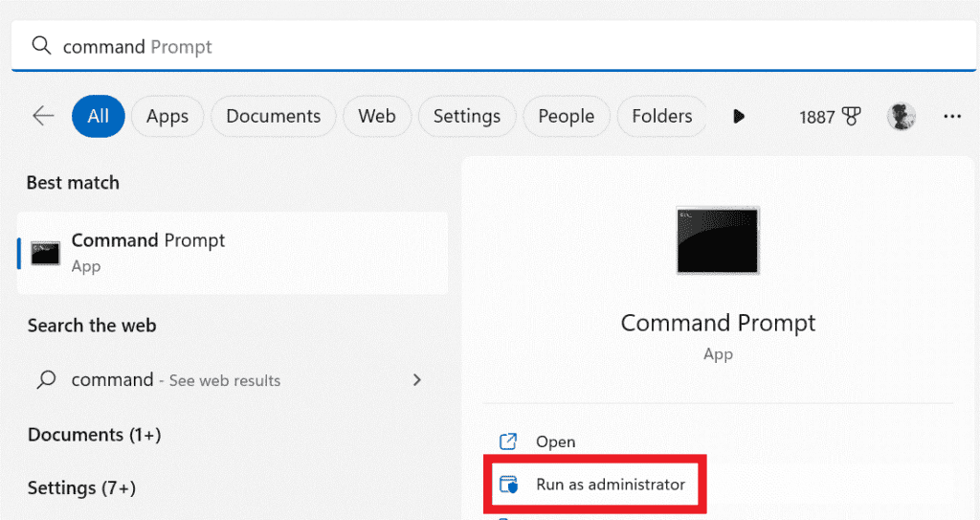The image size is (980, 520).
Task: Click the shield icon beside Run as administrator
Action: (x=509, y=485)
